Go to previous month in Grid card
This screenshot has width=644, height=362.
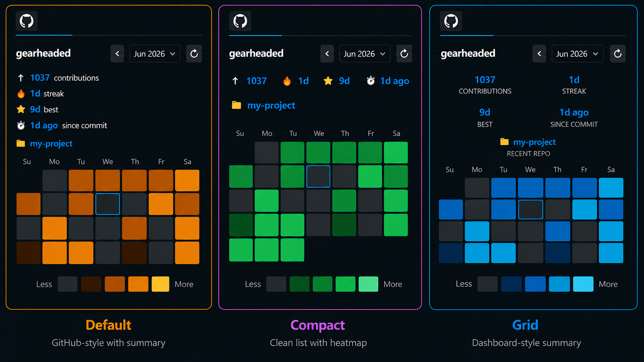(539, 53)
